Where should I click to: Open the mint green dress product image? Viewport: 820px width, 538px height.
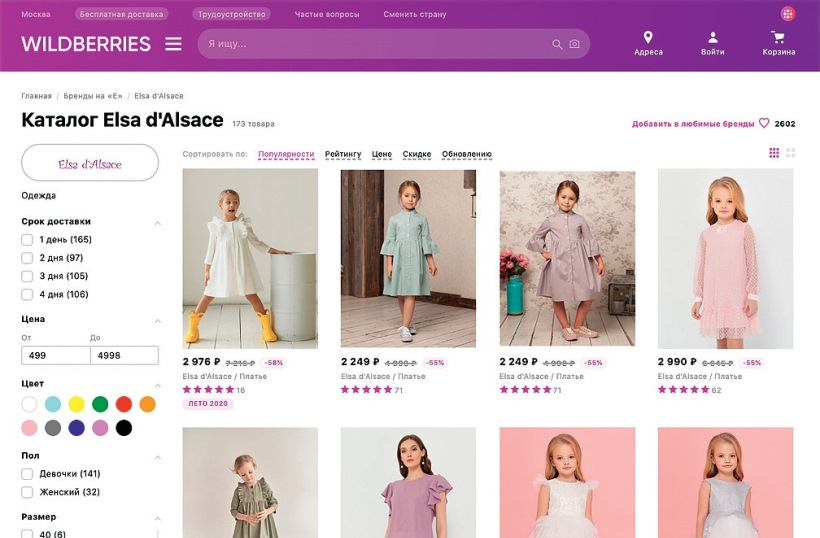[408, 258]
